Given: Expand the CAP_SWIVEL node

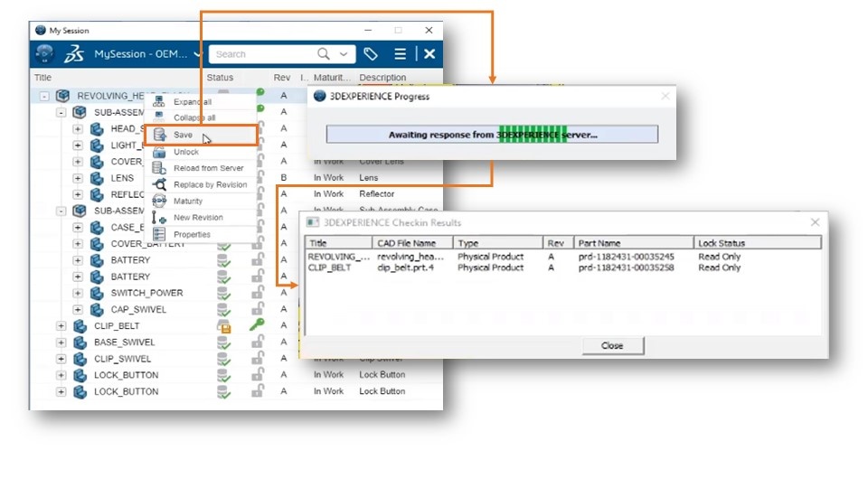Looking at the screenshot, I should coord(78,309).
